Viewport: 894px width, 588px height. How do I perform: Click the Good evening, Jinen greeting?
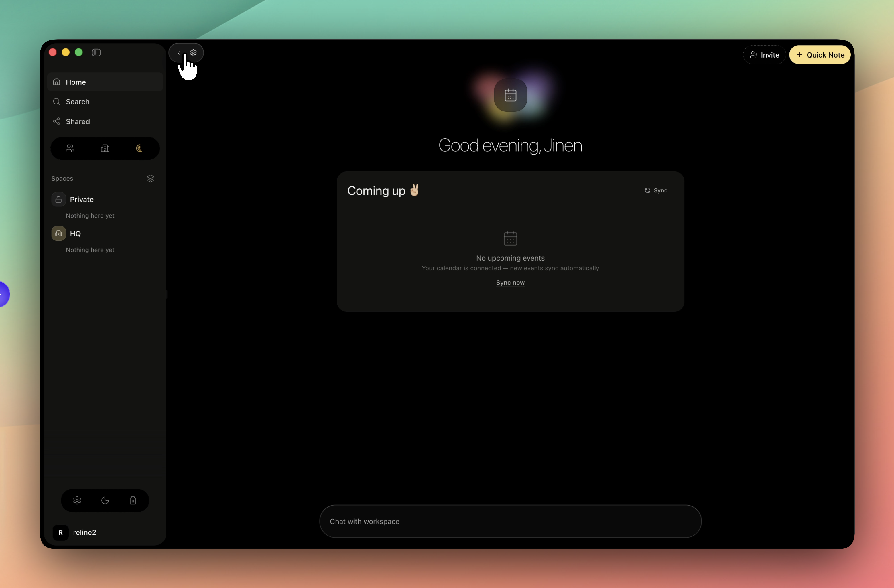pyautogui.click(x=510, y=145)
